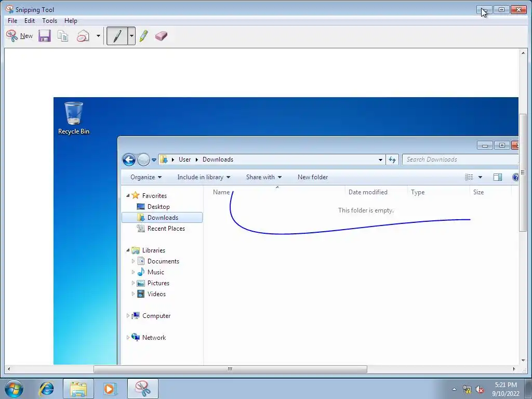Copy the snip to clipboard
Image resolution: width=532 pixels, height=399 pixels.
click(x=63, y=36)
